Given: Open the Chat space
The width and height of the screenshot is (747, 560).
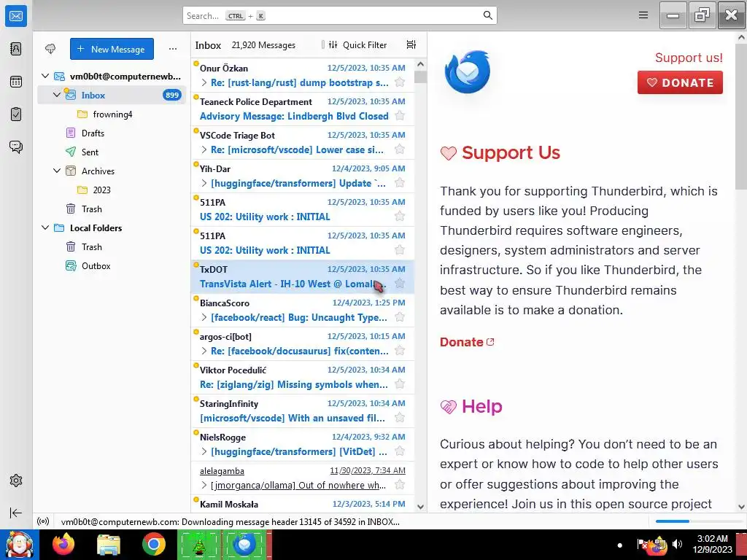Looking at the screenshot, I should (x=16, y=147).
